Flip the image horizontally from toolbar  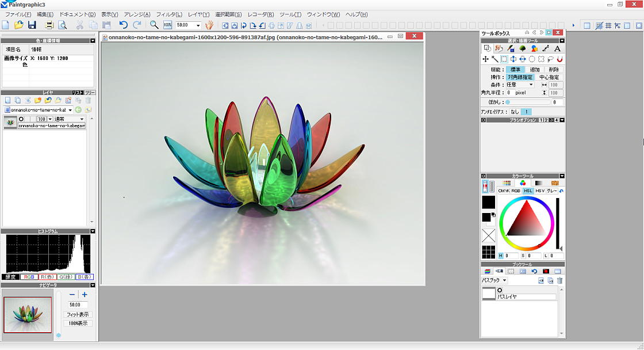225,25
